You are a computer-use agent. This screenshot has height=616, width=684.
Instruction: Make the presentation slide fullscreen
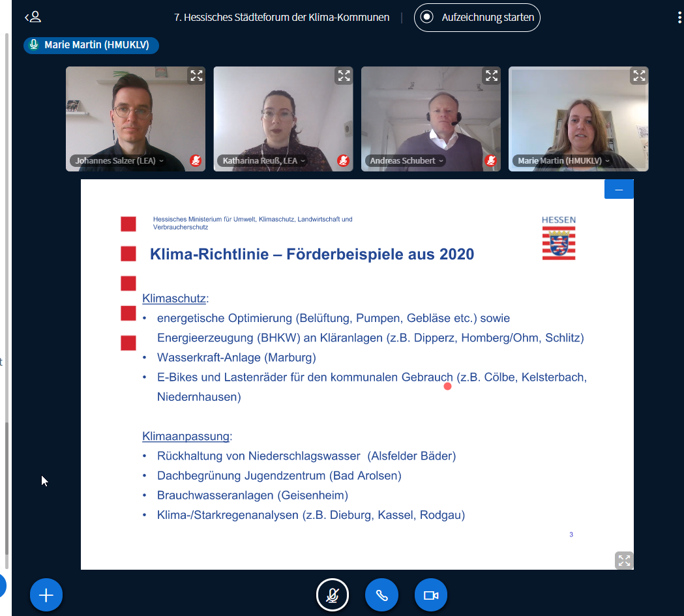pos(624,560)
